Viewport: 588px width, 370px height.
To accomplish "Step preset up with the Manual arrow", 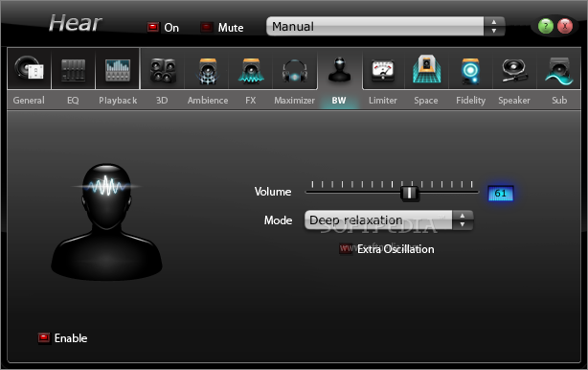I will point(494,22).
